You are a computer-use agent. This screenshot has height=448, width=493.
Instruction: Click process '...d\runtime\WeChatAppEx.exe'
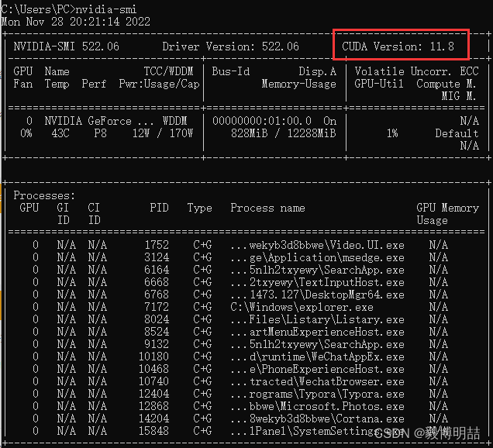pyautogui.click(x=317, y=357)
